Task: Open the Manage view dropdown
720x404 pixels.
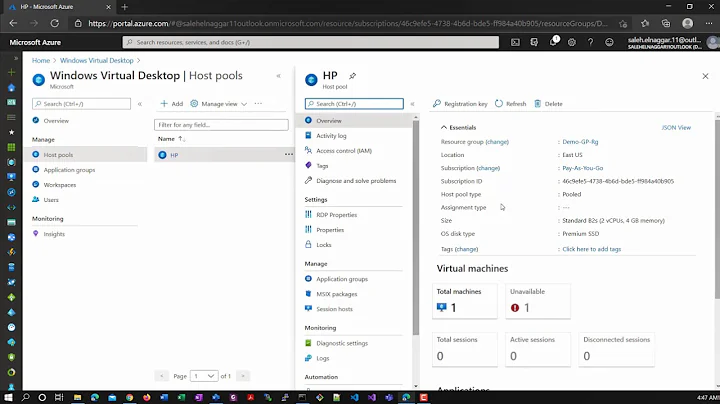Action: point(219,104)
